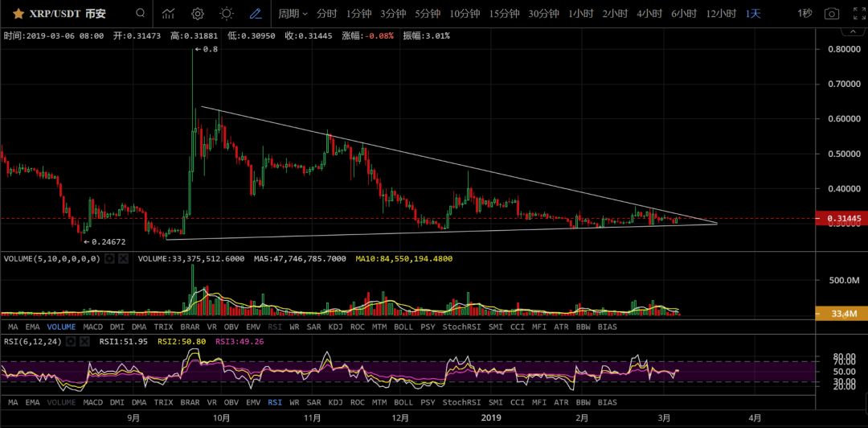Choose MFI in the volume panel indicator row
This screenshot has width=868, height=428.
coord(539,327)
